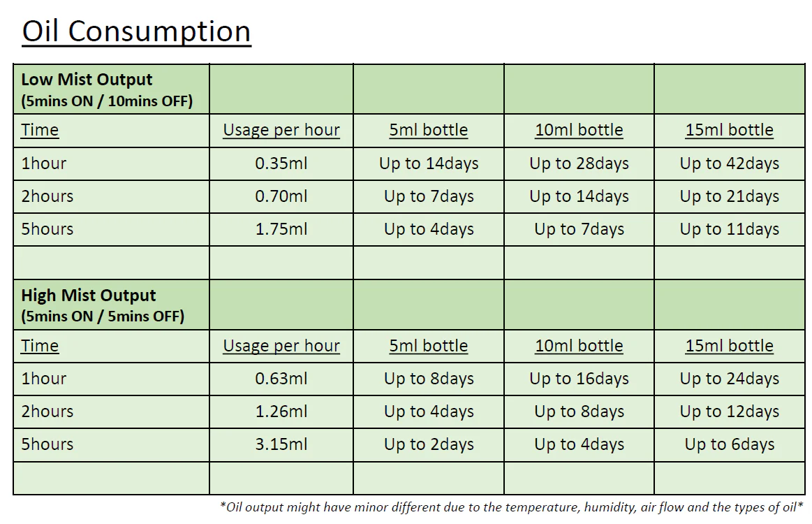Select the Low Mist Output header cell
The width and height of the screenshot is (812, 524).
pyautogui.click(x=111, y=89)
